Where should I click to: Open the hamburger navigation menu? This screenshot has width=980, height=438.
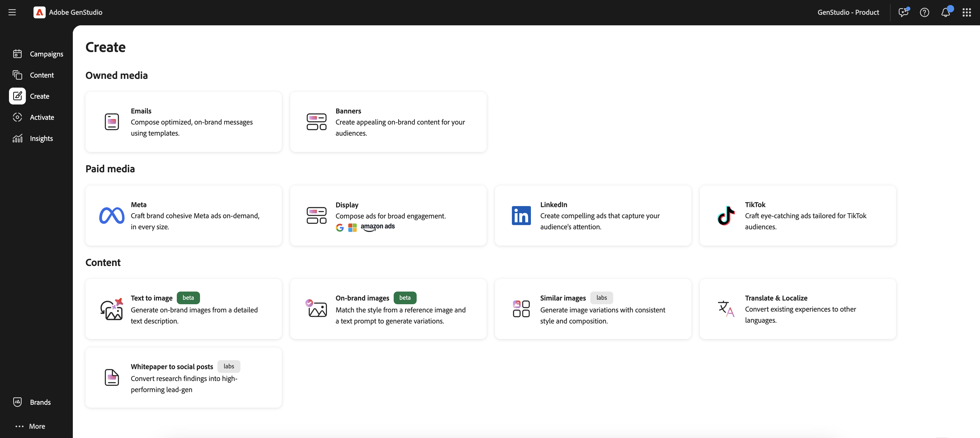coord(12,12)
